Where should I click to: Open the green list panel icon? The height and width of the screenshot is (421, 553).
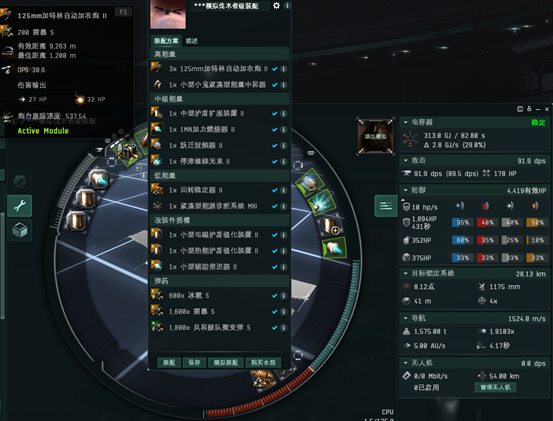click(386, 206)
